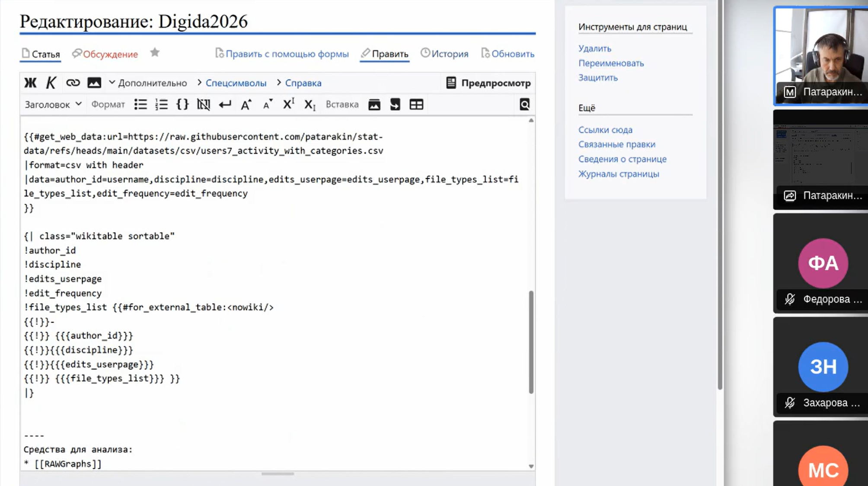Click the bulleted list icon
The height and width of the screenshot is (486, 868).
click(140, 104)
